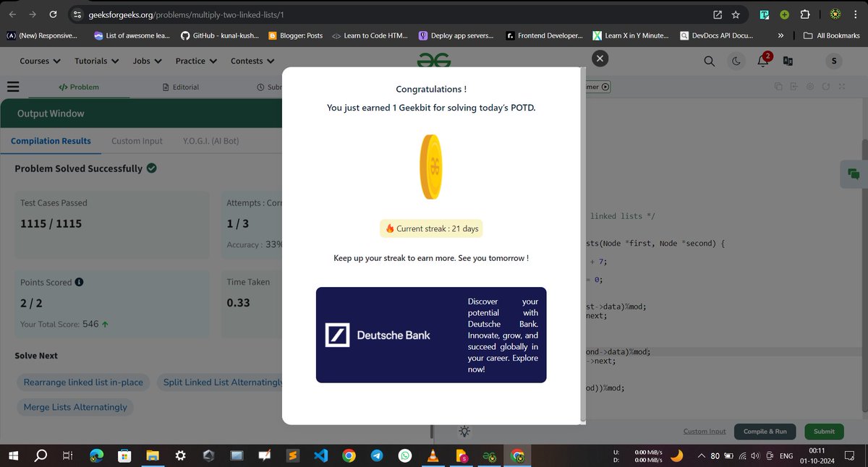Open the hamburger menu beside Problem tab
The width and height of the screenshot is (868, 467).
click(x=12, y=87)
